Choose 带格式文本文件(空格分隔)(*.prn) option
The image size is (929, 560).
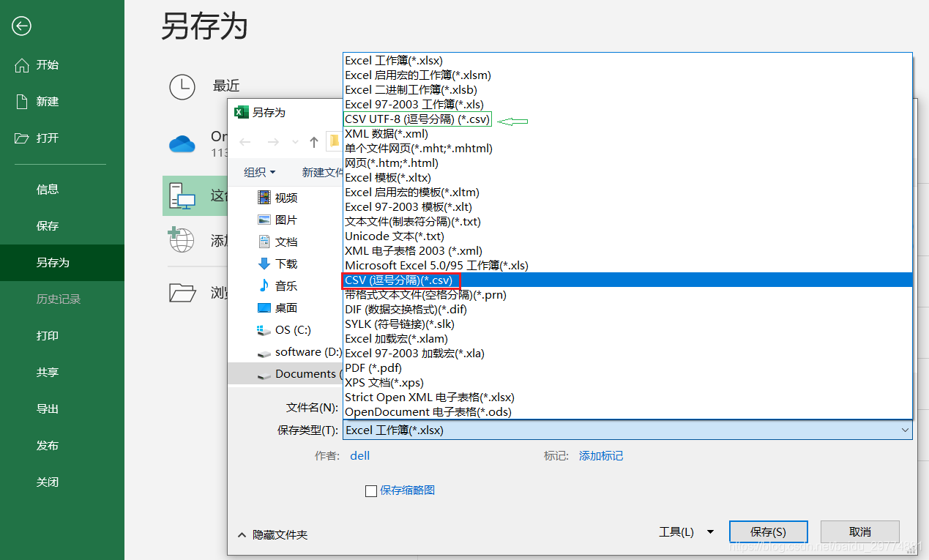tap(627, 295)
